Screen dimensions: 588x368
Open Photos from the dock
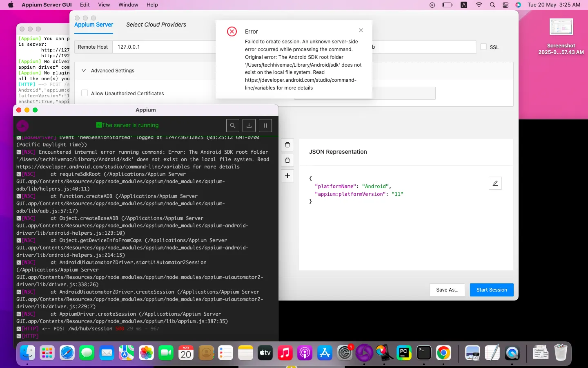tap(146, 352)
